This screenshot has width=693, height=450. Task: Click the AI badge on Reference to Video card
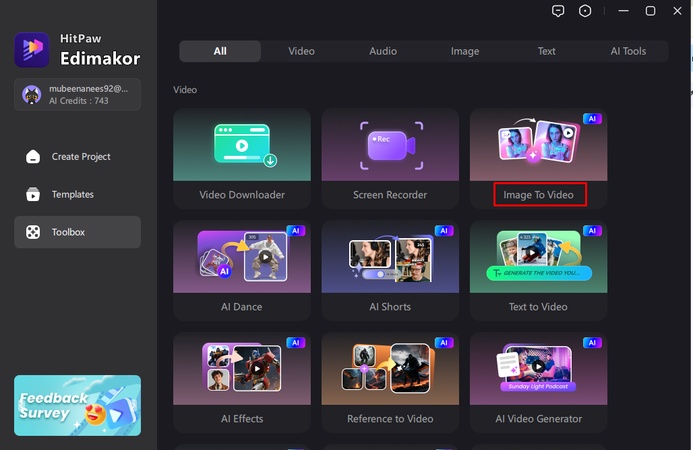click(x=444, y=343)
